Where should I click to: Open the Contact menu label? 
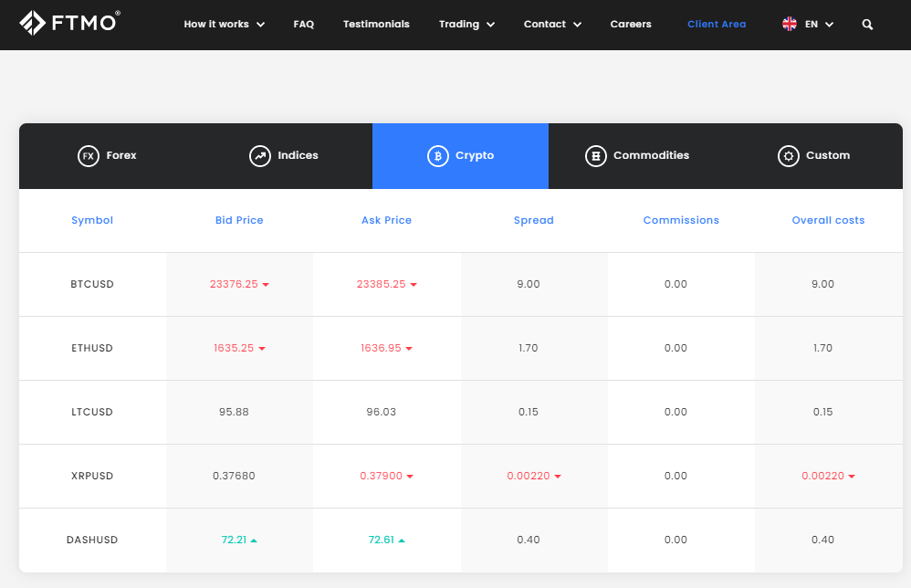(x=545, y=24)
